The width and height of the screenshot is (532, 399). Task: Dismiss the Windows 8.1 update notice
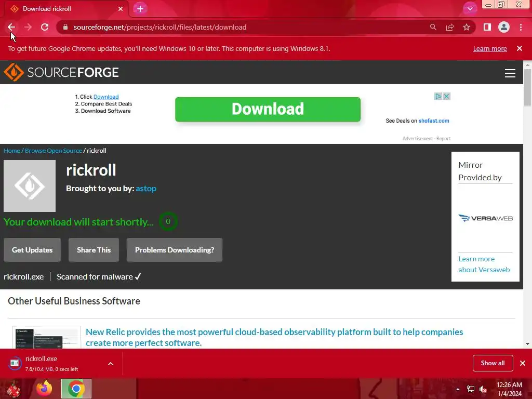click(x=520, y=48)
